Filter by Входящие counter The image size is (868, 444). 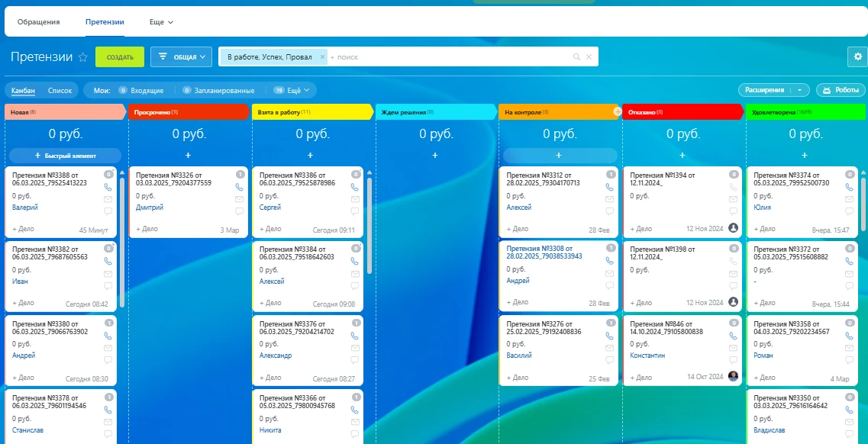141,90
